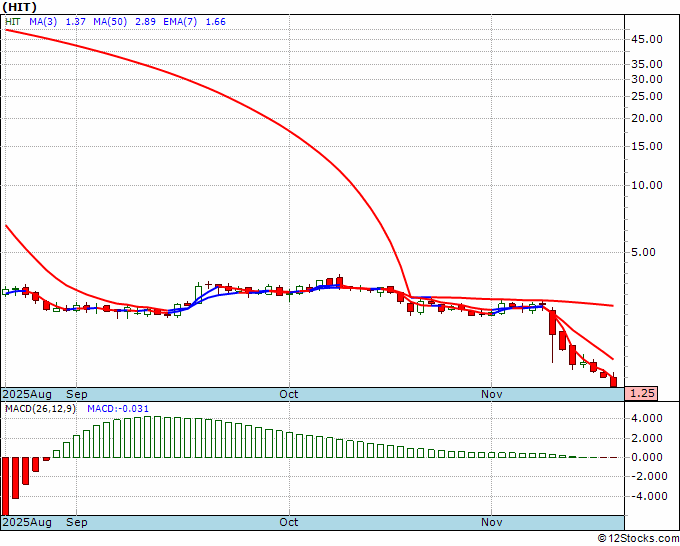Click the Sep label on price timeline
Image resolution: width=680 pixels, height=546 pixels.
[x=77, y=394]
